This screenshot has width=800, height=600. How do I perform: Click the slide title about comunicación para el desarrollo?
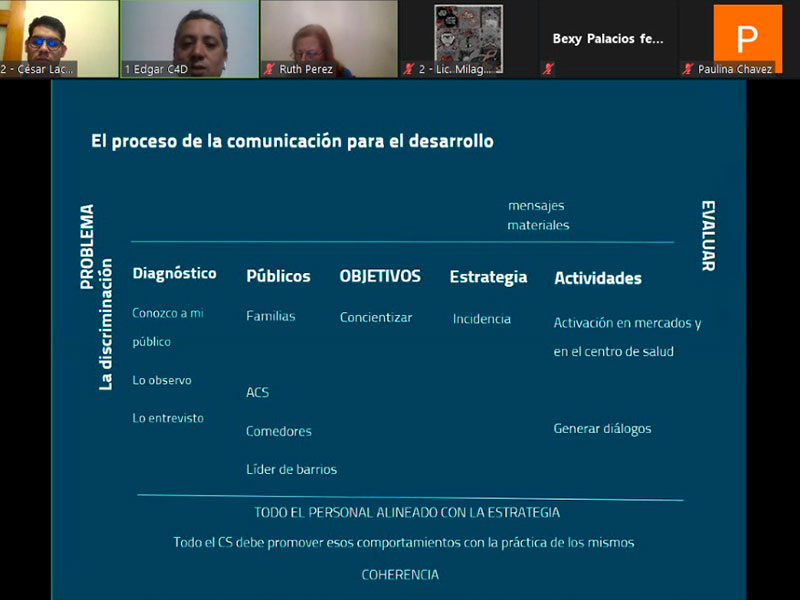292,142
